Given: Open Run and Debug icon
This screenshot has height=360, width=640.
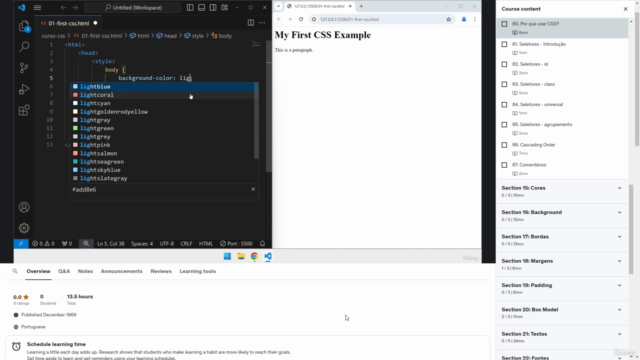Looking at the screenshot, I should point(24,89).
